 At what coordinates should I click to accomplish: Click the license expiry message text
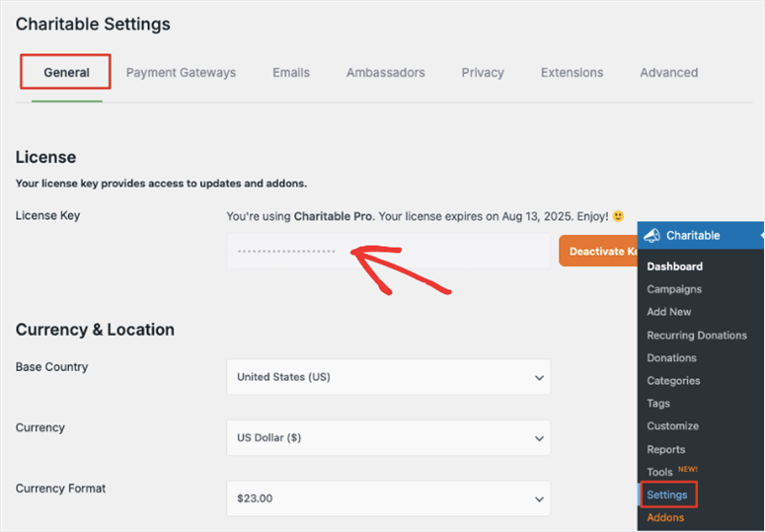[x=418, y=216]
